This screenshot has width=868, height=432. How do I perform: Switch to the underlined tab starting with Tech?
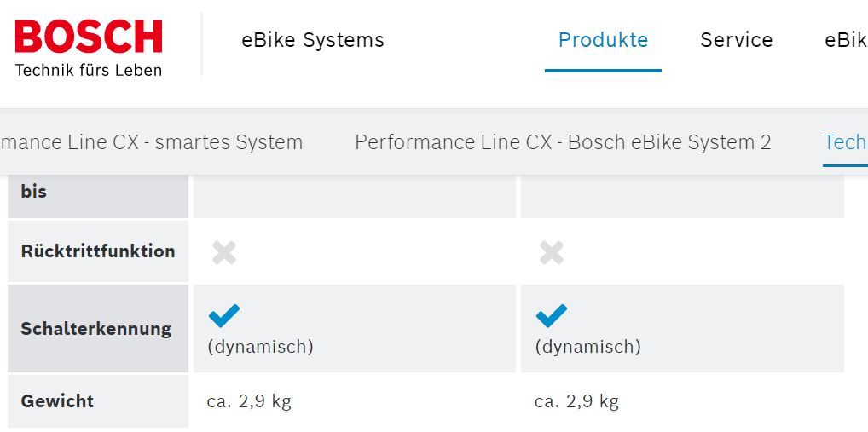point(845,142)
